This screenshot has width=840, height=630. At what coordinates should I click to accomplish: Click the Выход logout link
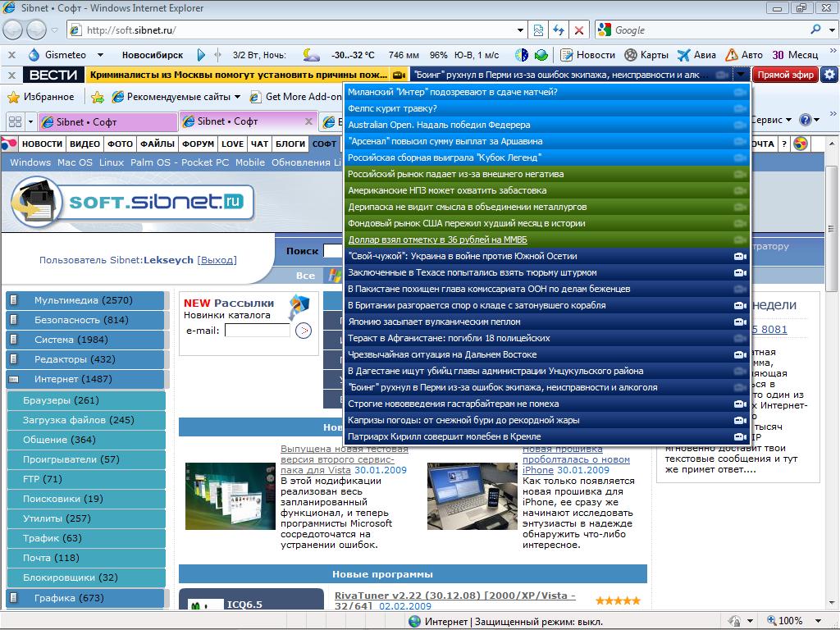[x=217, y=260]
